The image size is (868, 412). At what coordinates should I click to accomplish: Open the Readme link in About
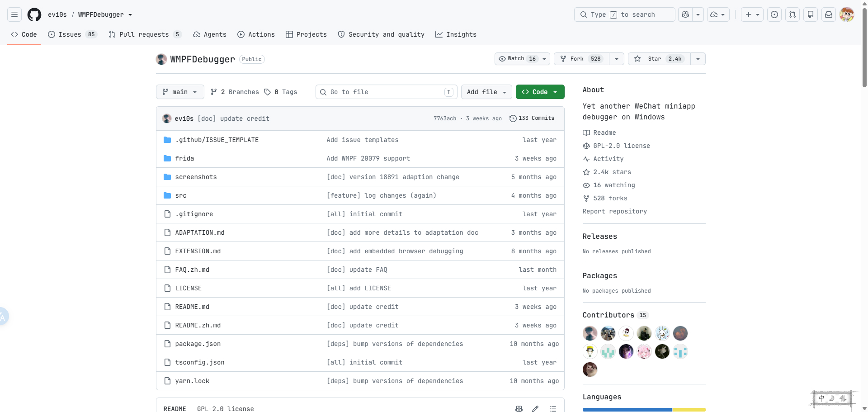tap(599, 133)
